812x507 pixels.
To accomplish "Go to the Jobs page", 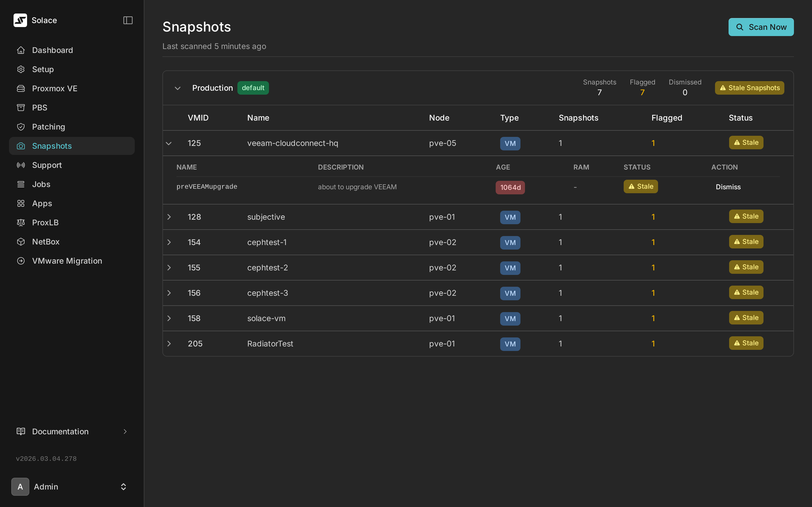I will coord(41,184).
